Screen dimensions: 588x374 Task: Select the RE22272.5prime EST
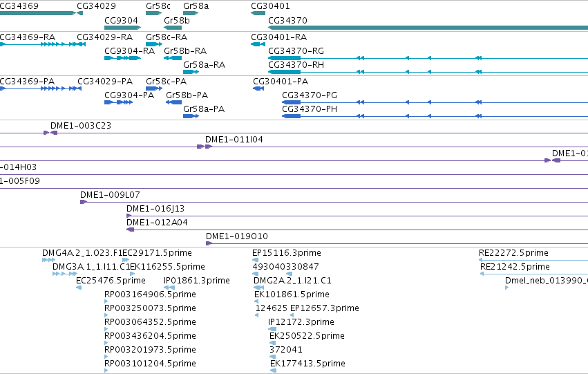click(x=533, y=260)
